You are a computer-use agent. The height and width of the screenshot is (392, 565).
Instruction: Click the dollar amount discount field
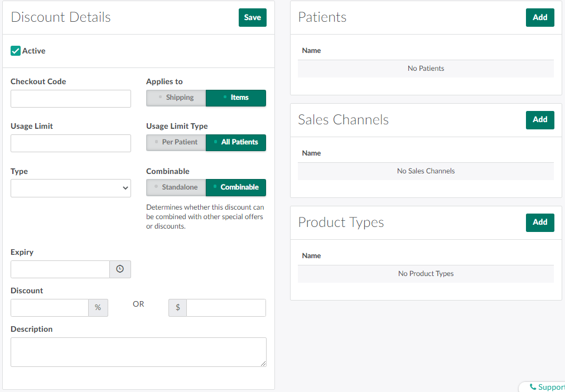point(226,308)
